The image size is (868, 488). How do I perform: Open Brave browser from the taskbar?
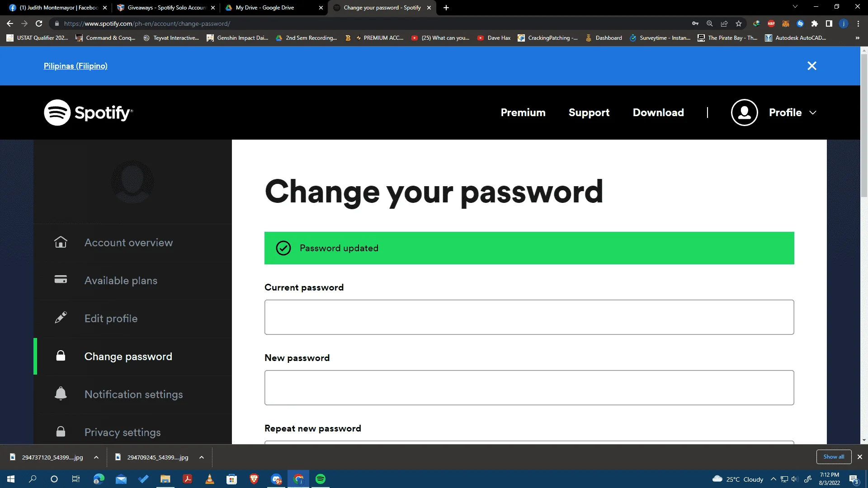[x=254, y=479]
